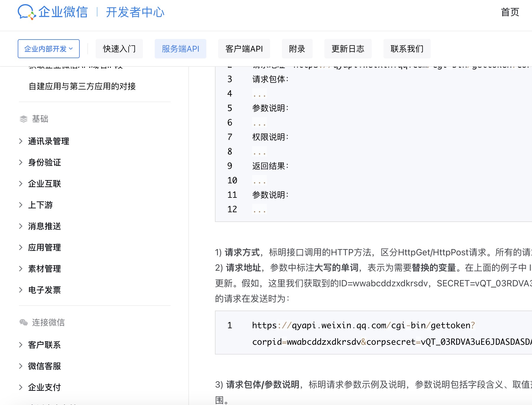Click the bold 请求地址 text
This screenshot has height=405, width=532.
tap(243, 268)
